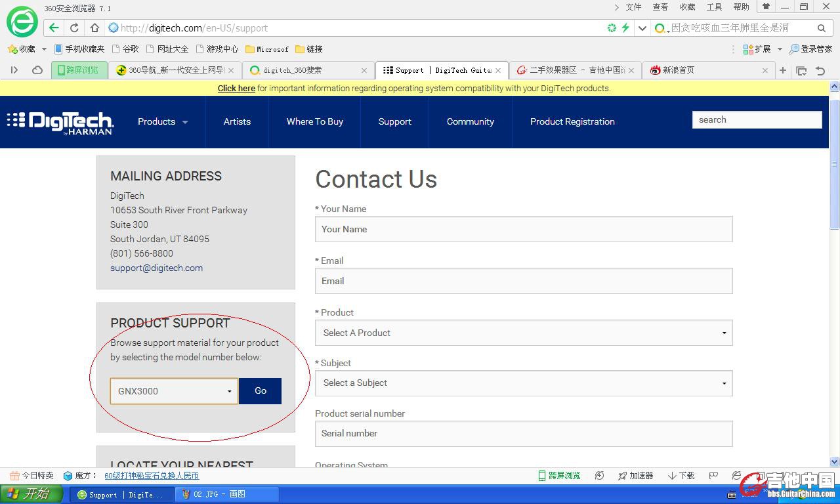Click the site search box

click(x=757, y=119)
